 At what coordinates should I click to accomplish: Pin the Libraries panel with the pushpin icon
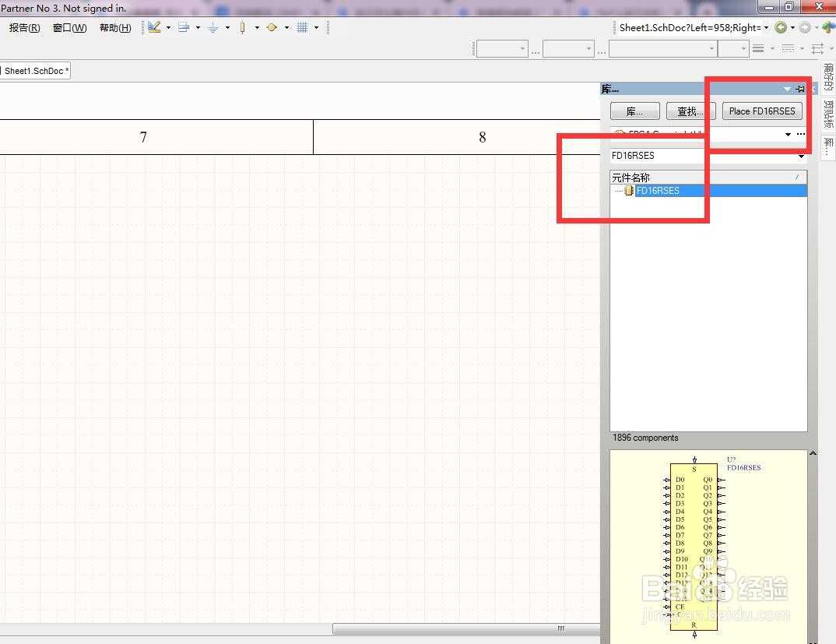click(x=800, y=89)
